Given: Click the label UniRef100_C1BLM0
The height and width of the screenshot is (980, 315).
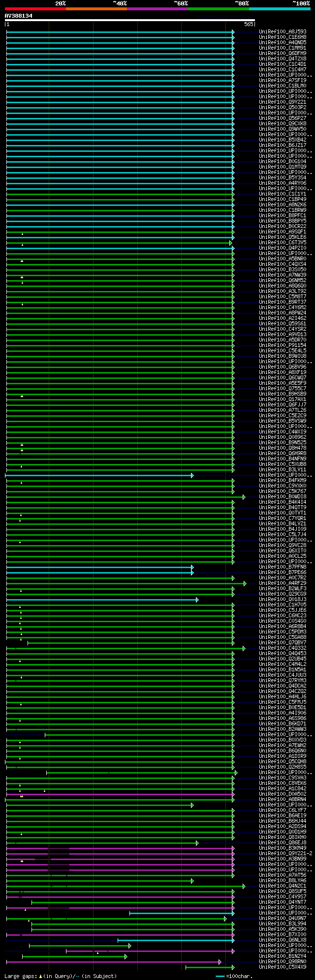Looking at the screenshot, I should pos(283,86).
